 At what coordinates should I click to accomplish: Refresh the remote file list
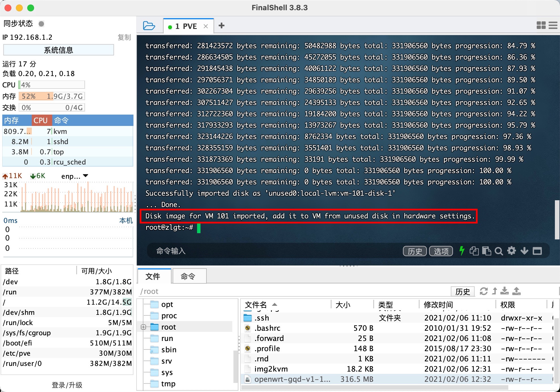click(x=484, y=291)
